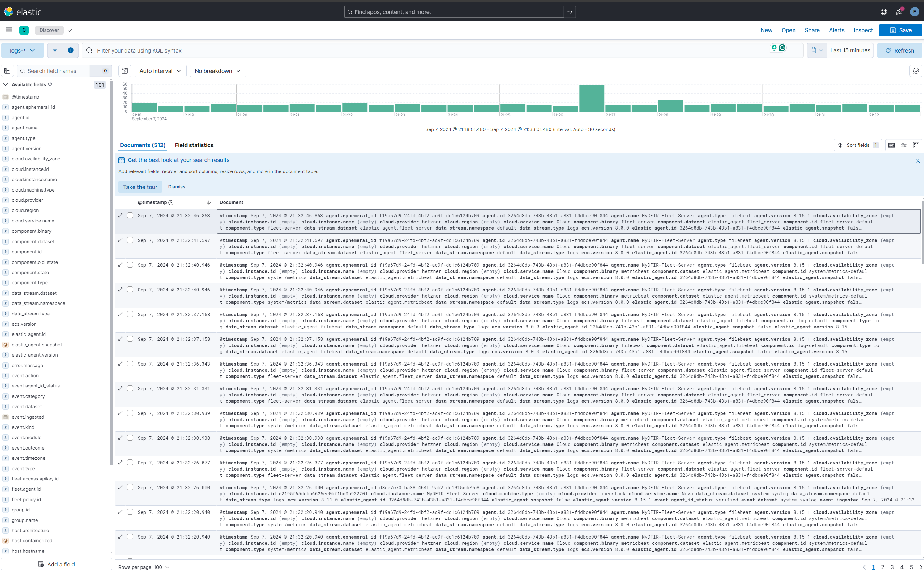
Task: Click the Refresh button
Action: point(900,50)
